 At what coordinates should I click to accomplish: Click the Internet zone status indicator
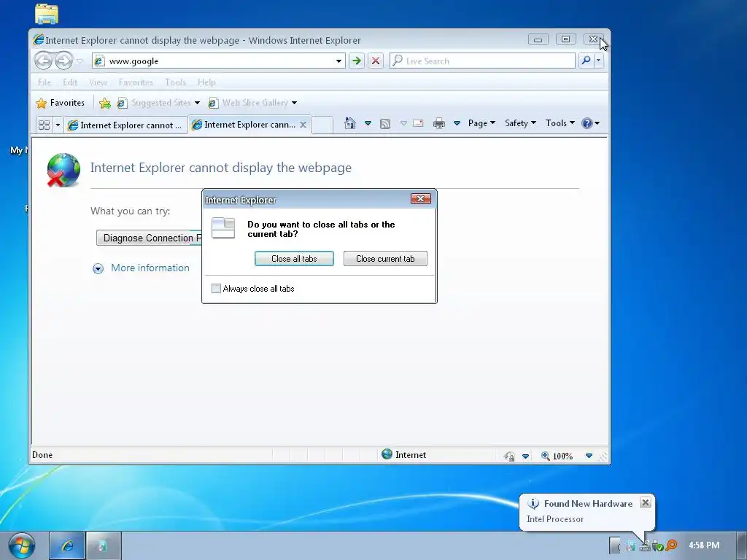pos(404,455)
